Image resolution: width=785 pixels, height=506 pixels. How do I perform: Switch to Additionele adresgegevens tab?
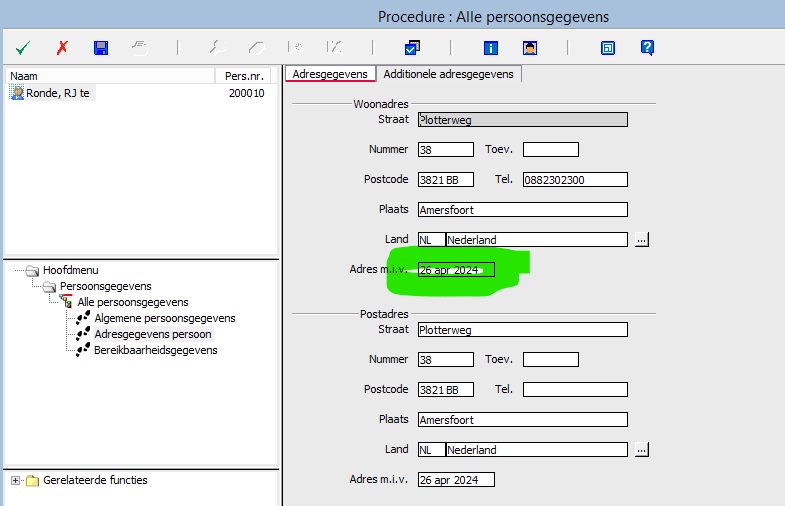[449, 74]
